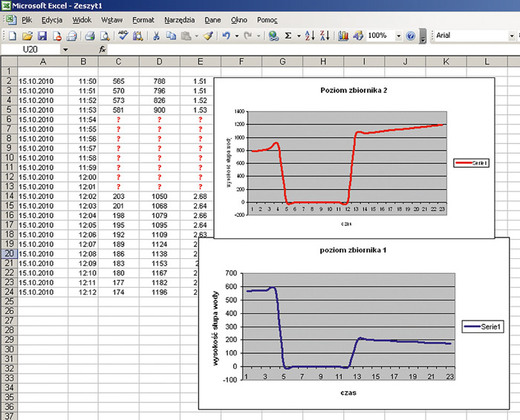The width and height of the screenshot is (520, 420).
Task: Sort ascending with the A-Z icon
Action: 311,35
